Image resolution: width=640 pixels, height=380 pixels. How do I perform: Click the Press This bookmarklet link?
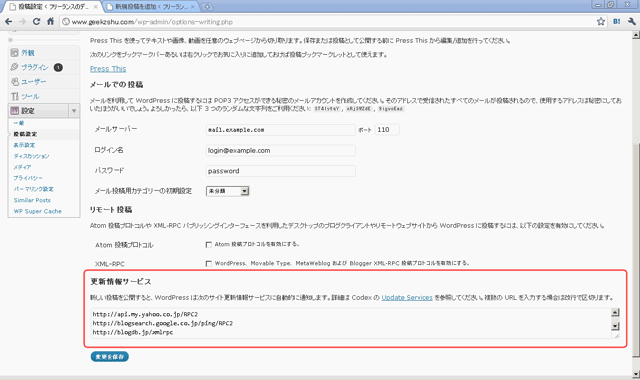pos(108,69)
